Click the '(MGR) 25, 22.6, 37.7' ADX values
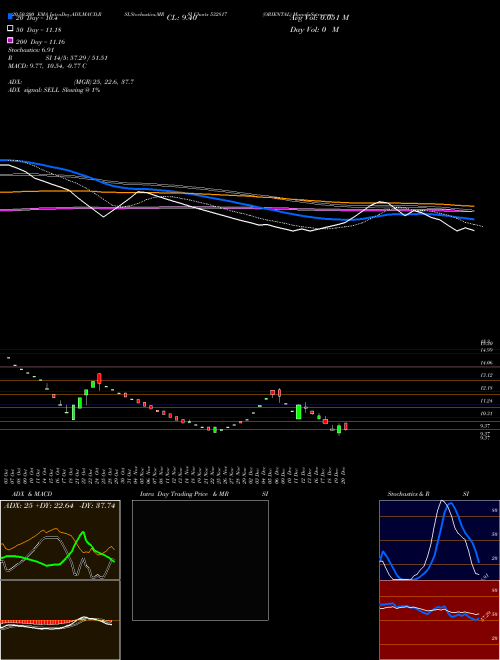The height and width of the screenshot is (660, 500). [x=104, y=82]
